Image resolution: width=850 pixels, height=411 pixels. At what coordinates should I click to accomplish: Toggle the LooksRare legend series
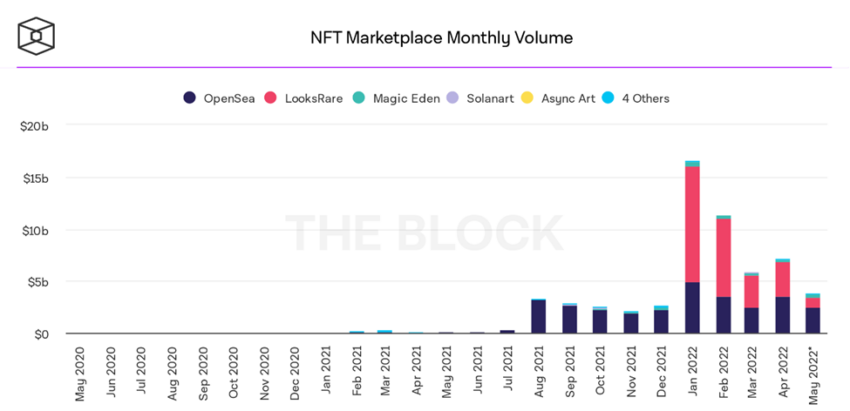(304, 98)
